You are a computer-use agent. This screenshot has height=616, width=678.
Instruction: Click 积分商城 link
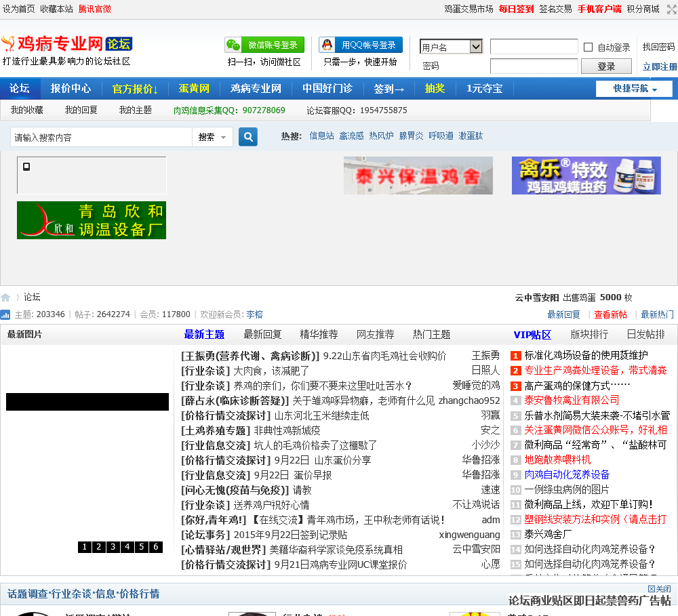[x=643, y=9]
